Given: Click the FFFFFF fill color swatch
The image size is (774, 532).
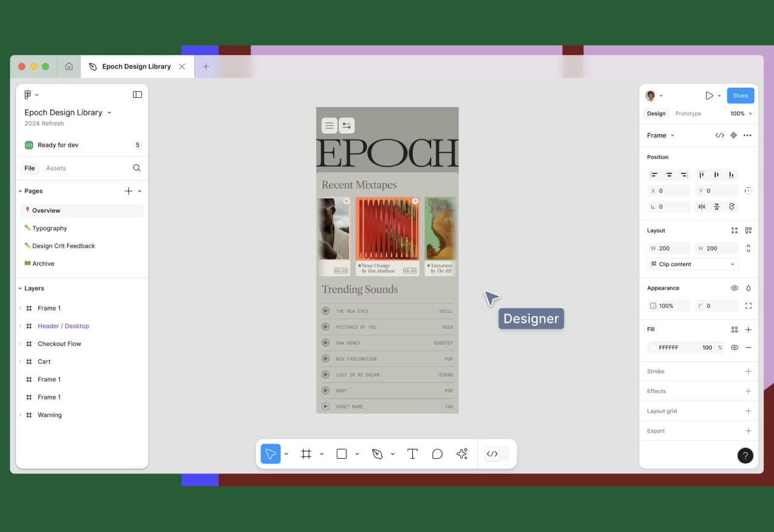Looking at the screenshot, I should click(x=653, y=348).
